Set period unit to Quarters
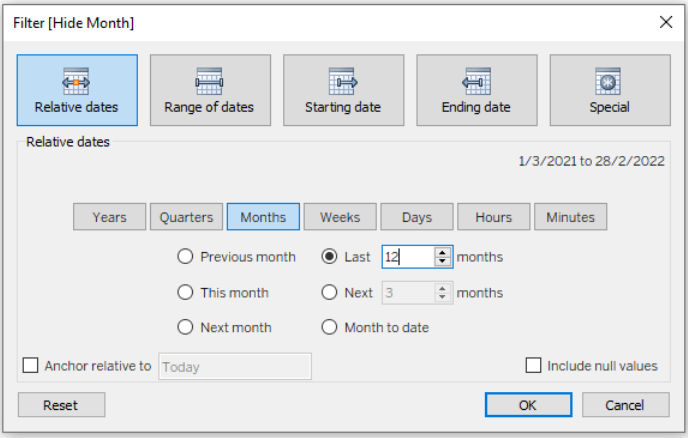Image resolution: width=688 pixels, height=438 pixels. click(186, 217)
